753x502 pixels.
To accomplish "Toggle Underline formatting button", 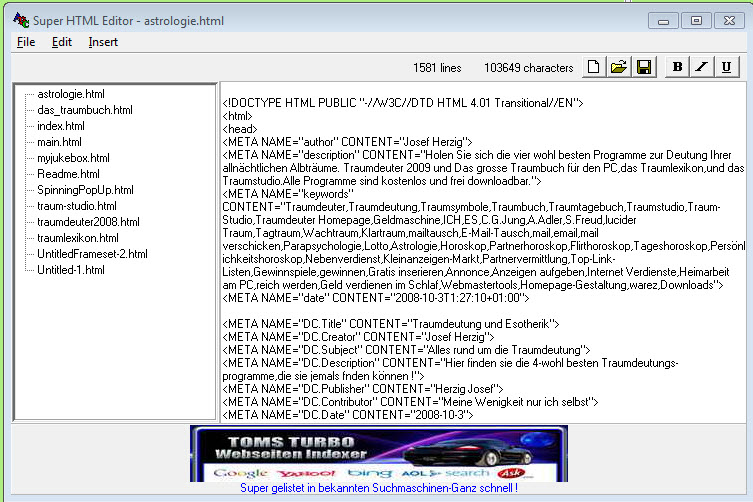I will 726,67.
